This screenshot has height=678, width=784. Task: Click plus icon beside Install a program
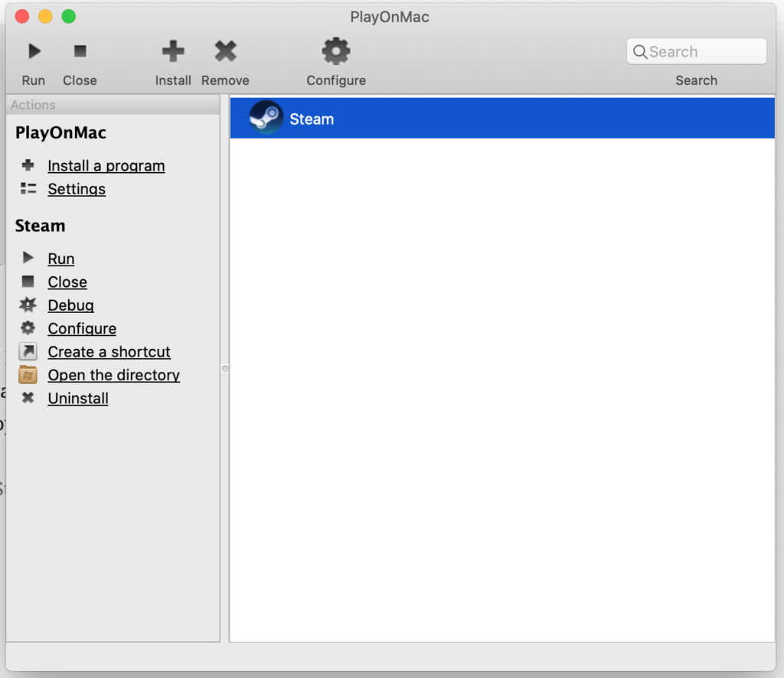point(28,165)
